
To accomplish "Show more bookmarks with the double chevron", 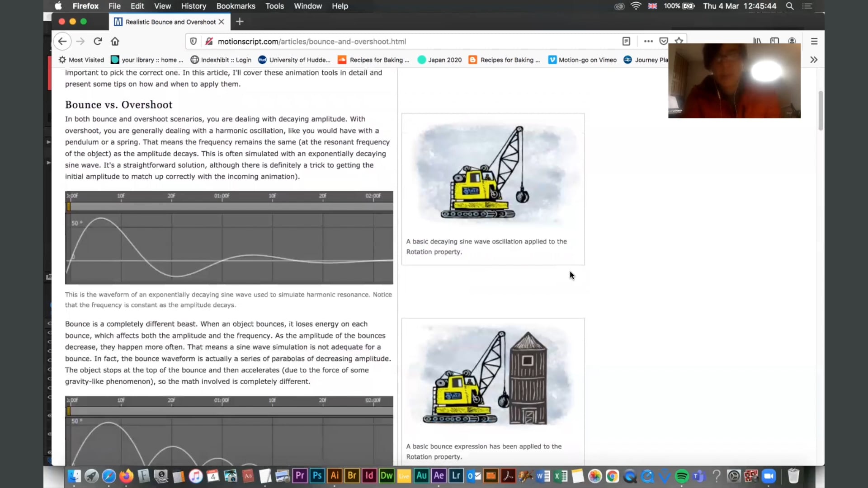I will coord(814,60).
